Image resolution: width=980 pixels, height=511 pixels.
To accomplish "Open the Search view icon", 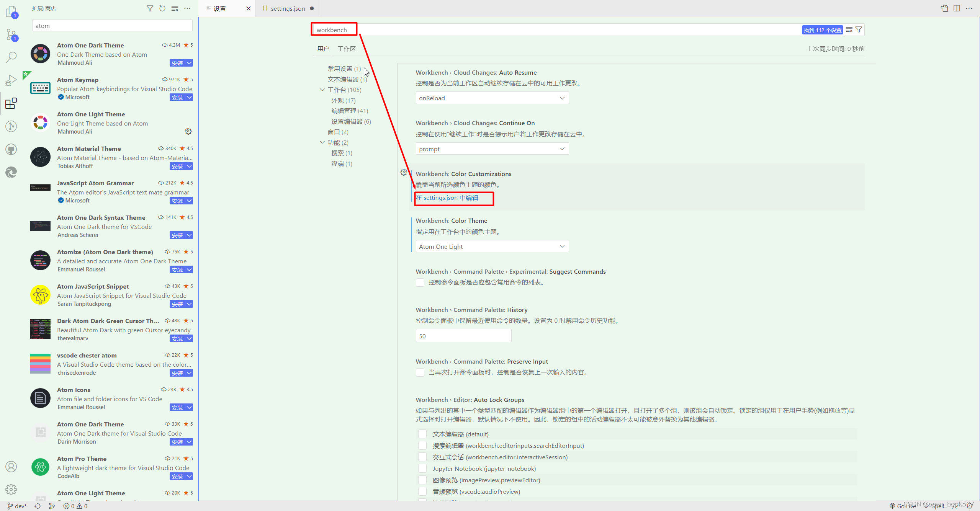I will (x=11, y=57).
